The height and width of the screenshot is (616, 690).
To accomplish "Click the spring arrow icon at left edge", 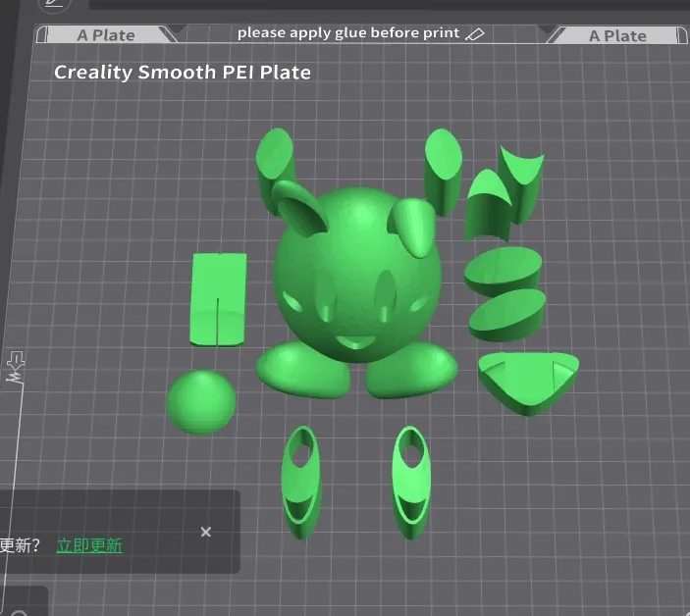I will coord(16,367).
